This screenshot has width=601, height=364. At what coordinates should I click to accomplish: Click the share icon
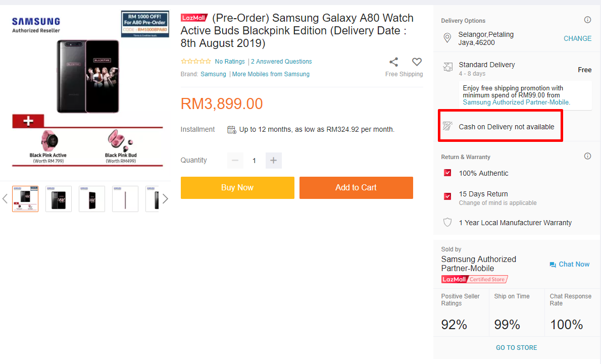[393, 62]
